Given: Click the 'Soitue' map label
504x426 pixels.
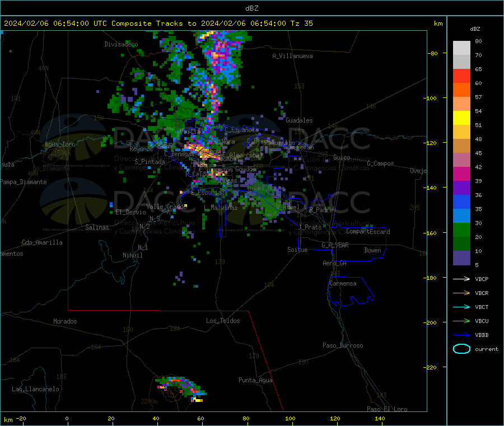Looking at the screenshot, I should click(297, 250).
